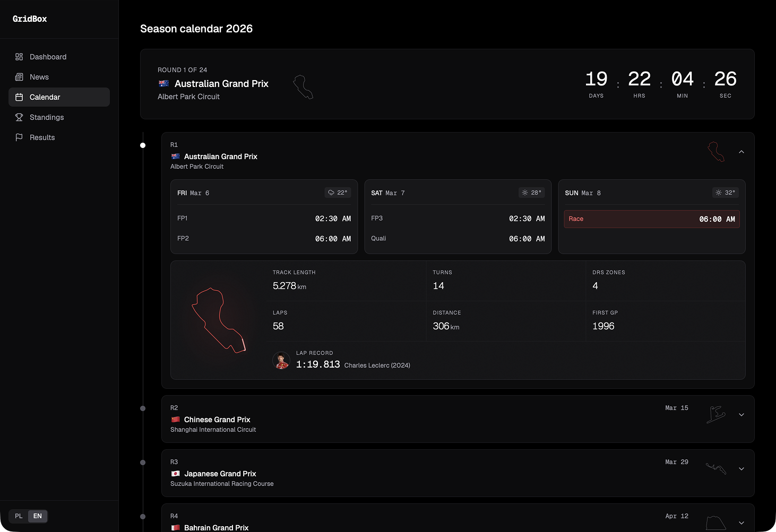
Task: Open the Standings page from sidebar
Action: pos(47,117)
